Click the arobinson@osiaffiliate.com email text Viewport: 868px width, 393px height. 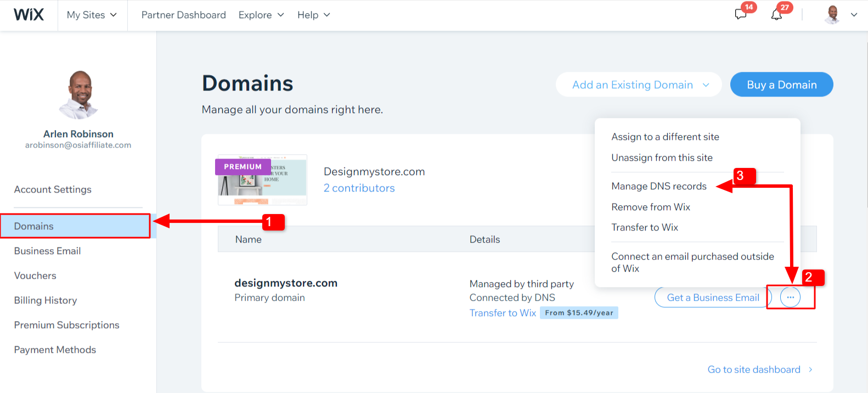click(x=78, y=145)
